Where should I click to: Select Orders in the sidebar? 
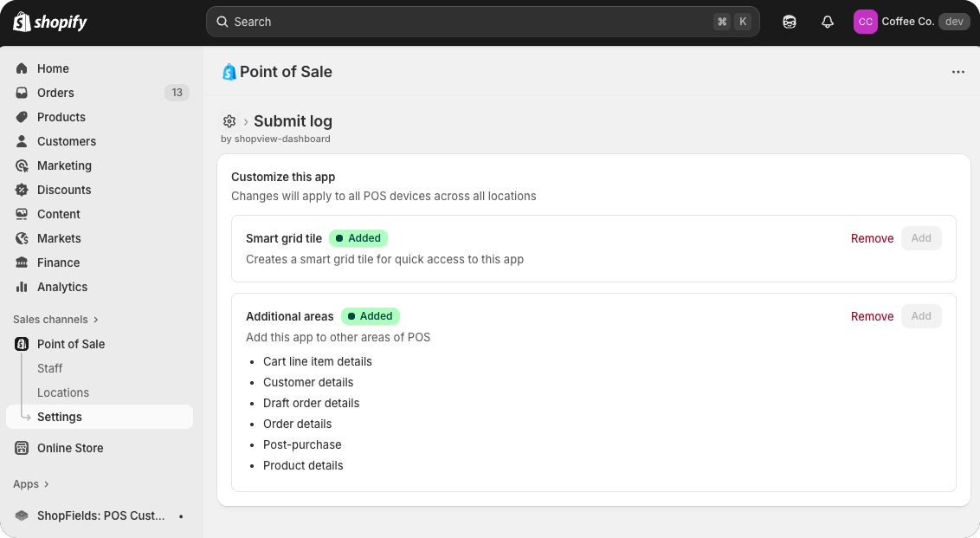[55, 93]
